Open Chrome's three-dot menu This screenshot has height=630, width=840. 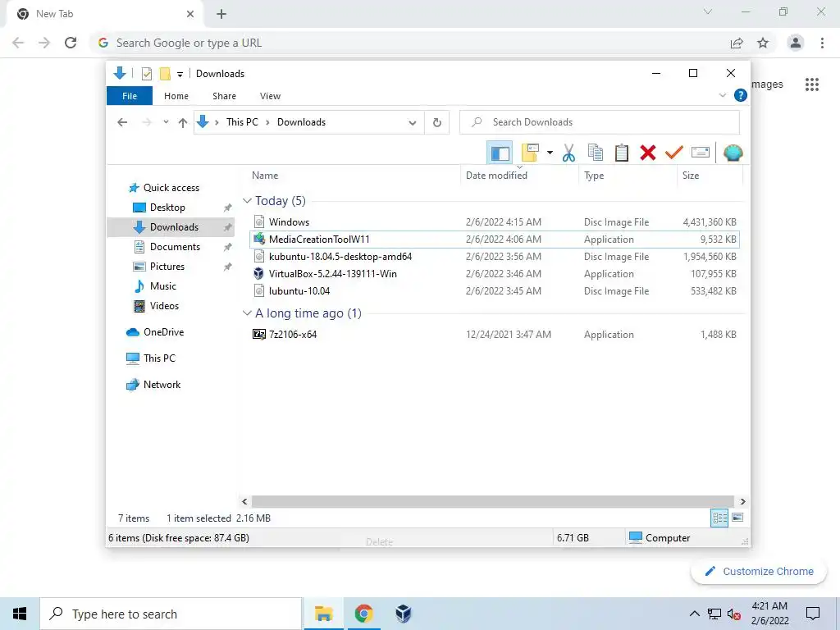[822, 43]
